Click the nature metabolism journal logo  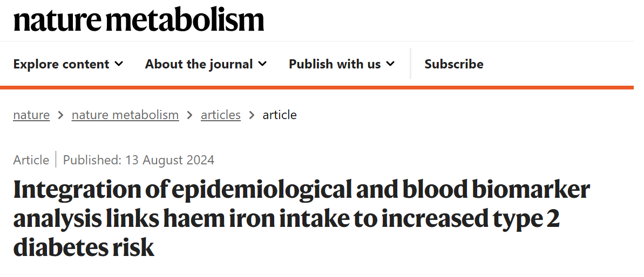139,20
